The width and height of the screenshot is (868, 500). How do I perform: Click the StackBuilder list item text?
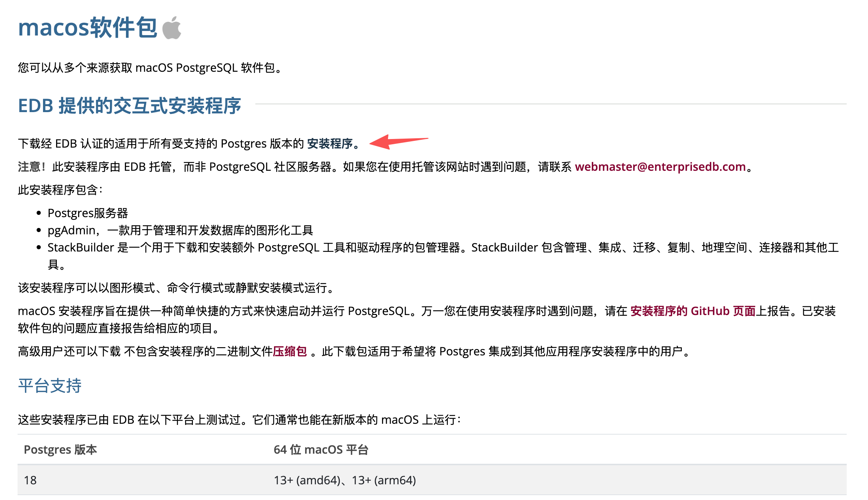(443, 256)
